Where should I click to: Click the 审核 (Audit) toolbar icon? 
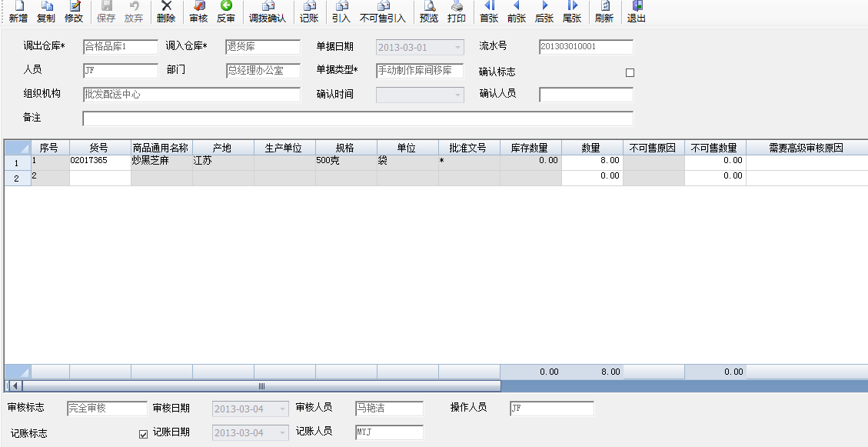[198, 12]
